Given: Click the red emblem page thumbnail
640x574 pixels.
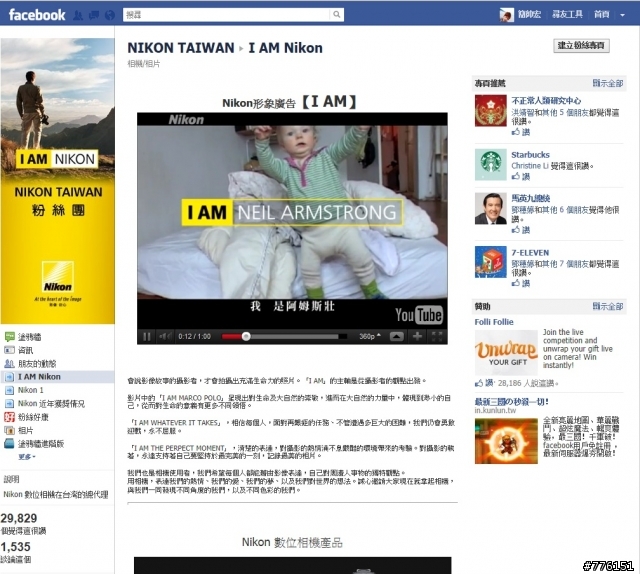Looking at the screenshot, I should click(x=491, y=111).
